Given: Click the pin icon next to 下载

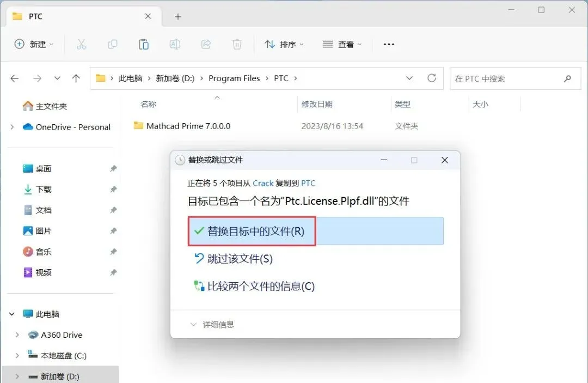Looking at the screenshot, I should 113,190.
